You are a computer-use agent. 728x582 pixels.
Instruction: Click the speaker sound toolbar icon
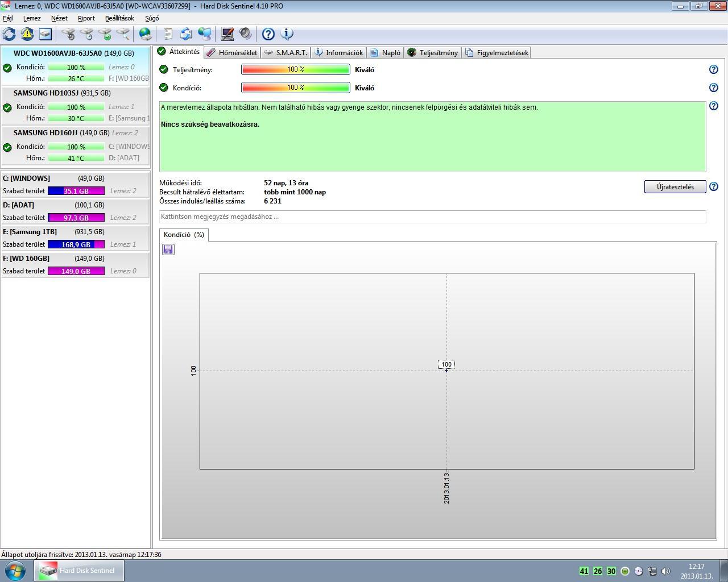(x=246, y=34)
